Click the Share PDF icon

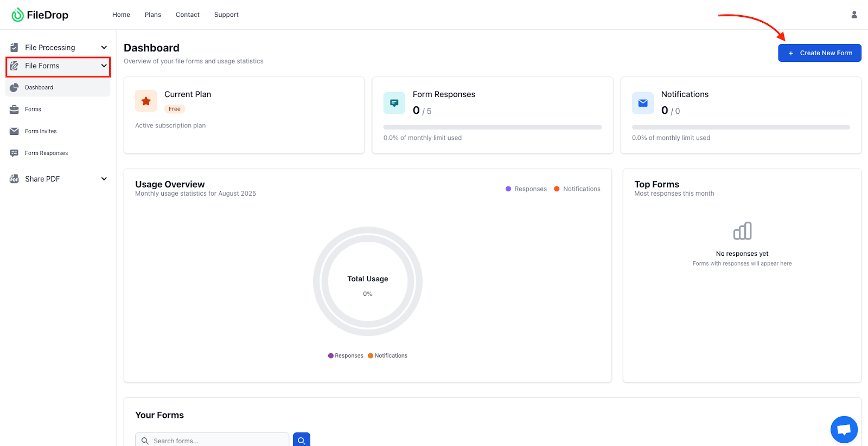(14, 179)
